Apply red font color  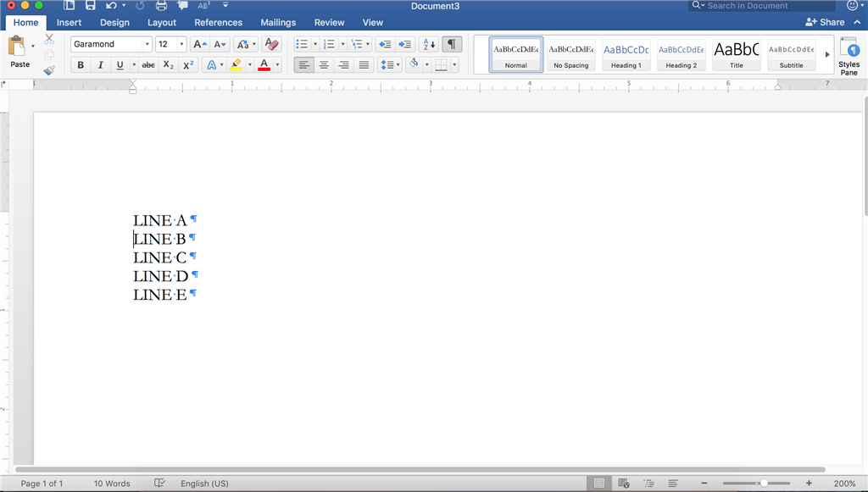point(264,64)
